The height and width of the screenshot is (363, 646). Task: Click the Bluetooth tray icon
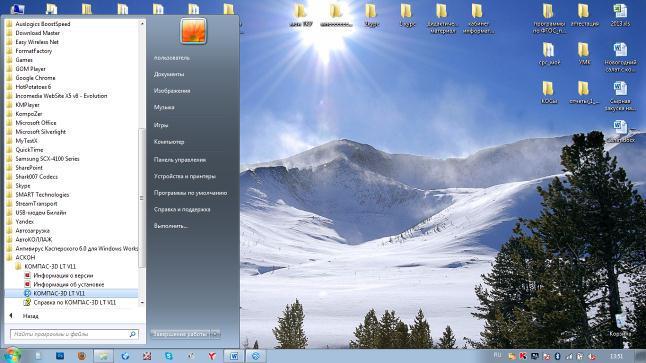coord(557,356)
